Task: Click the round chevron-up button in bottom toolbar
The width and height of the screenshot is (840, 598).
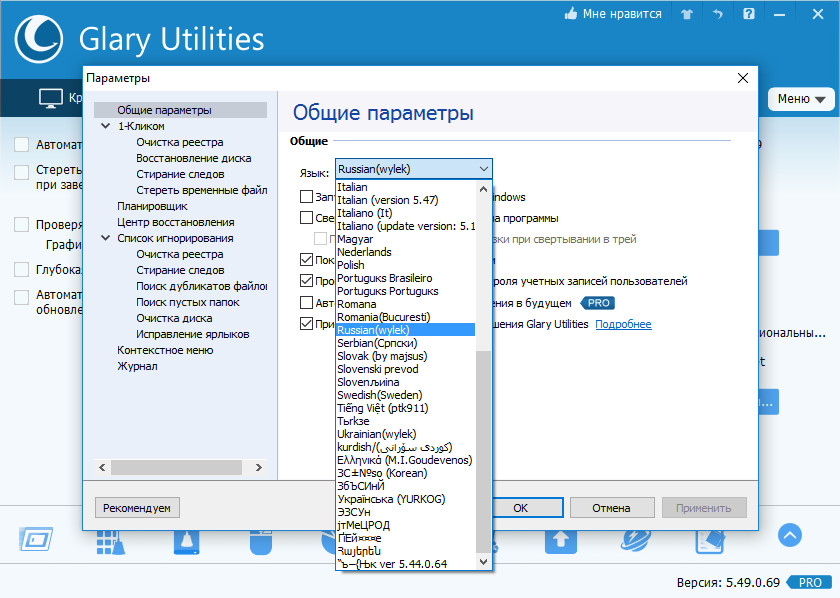Action: (790, 535)
